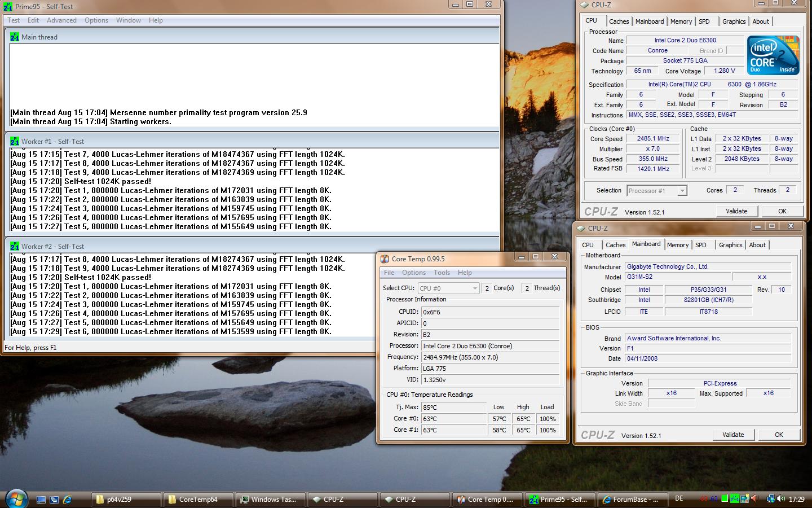Open the p64v259 folder taskbar button
This screenshot has width=812, height=508.
pyautogui.click(x=126, y=500)
